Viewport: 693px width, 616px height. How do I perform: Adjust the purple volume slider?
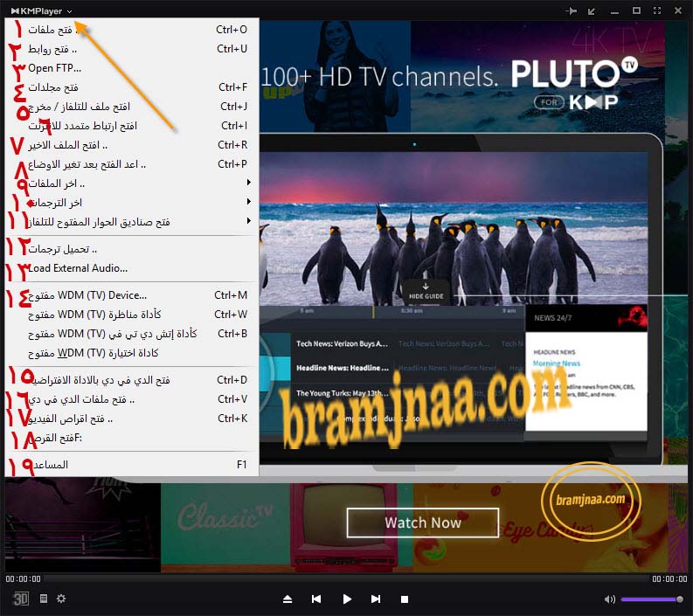coord(651,599)
